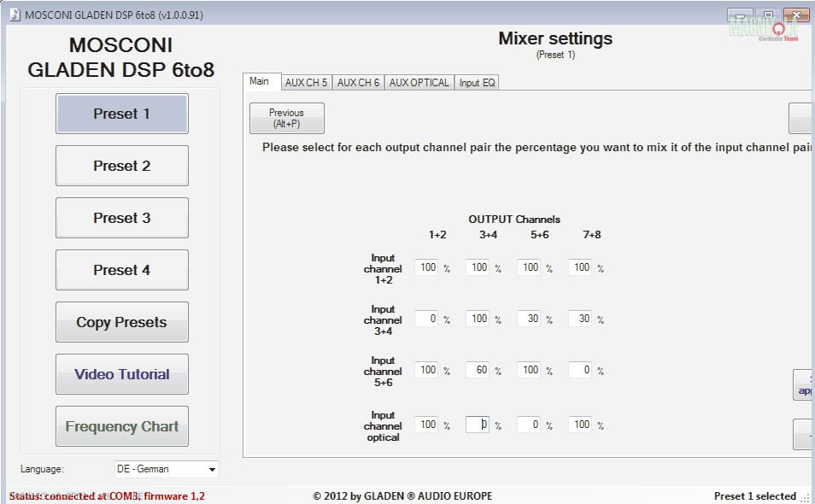Image resolution: width=815 pixels, height=504 pixels.
Task: Switch to the AUX CH 5 tab
Action: (x=307, y=83)
